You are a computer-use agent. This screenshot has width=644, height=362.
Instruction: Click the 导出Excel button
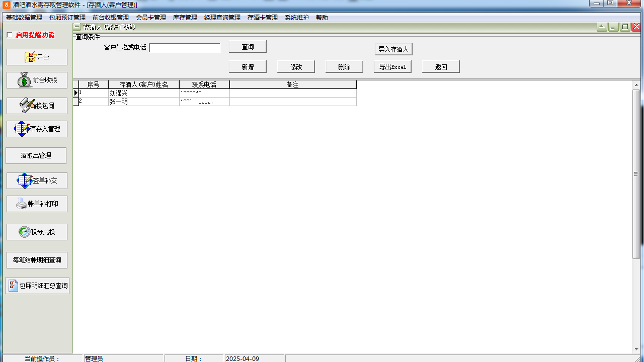392,67
